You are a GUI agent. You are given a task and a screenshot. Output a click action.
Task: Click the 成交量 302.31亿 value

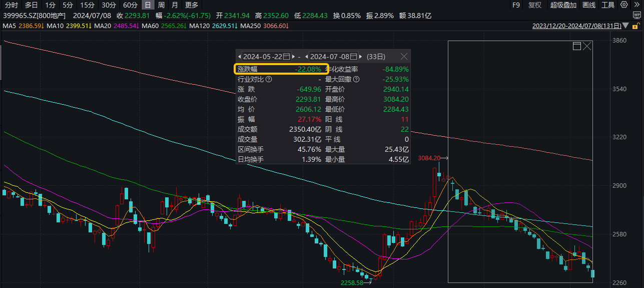click(307, 139)
